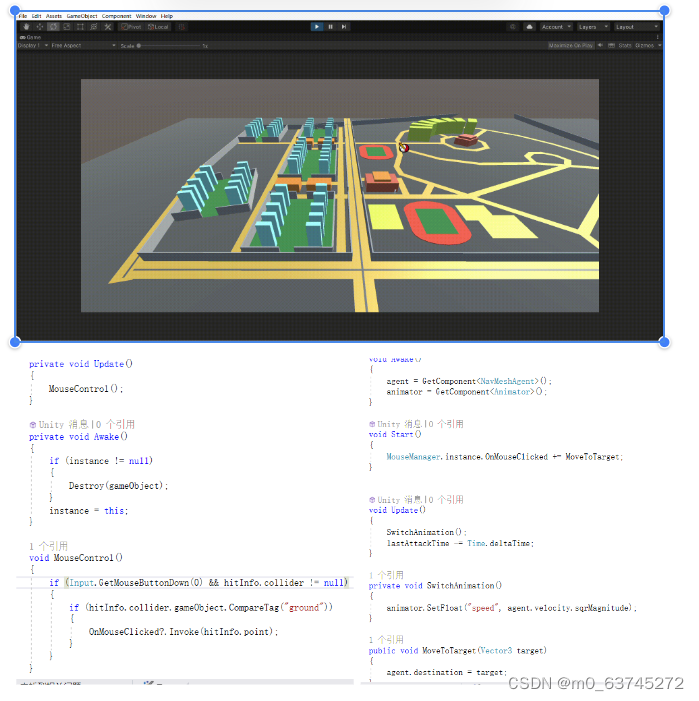Image resolution: width=699 pixels, height=701 pixels.
Task: Open the Layers dropdown
Action: pyautogui.click(x=593, y=27)
